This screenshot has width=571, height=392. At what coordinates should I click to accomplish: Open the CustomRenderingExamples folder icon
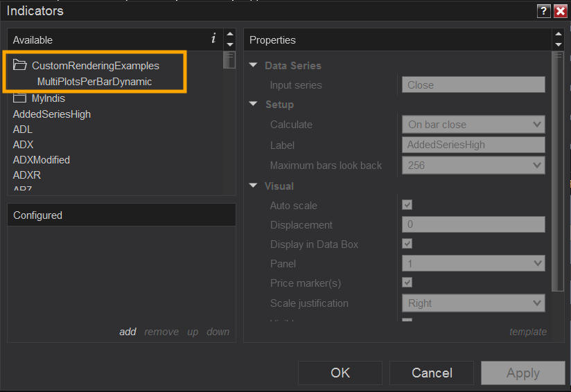(19, 66)
